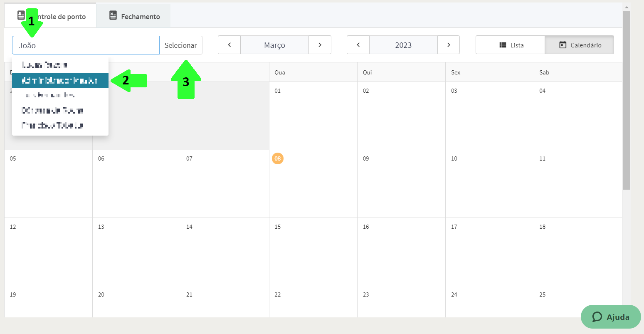The image size is (644, 334).
Task: Open the Ajuda help chat button
Action: click(x=611, y=317)
